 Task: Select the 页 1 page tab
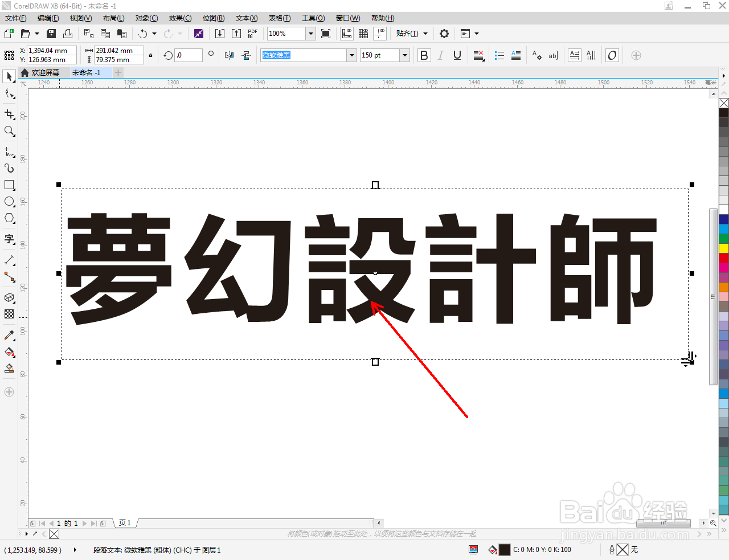click(x=125, y=523)
